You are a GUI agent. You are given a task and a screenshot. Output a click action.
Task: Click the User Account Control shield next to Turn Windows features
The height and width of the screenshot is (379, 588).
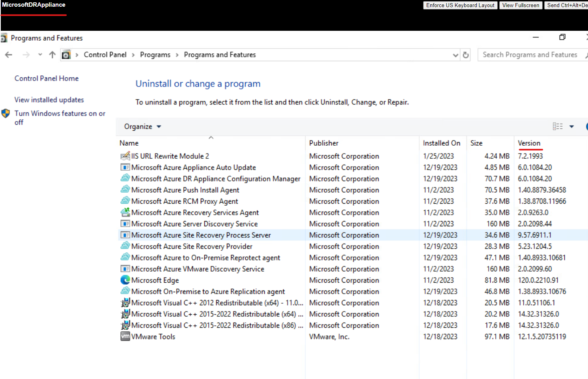pos(6,113)
